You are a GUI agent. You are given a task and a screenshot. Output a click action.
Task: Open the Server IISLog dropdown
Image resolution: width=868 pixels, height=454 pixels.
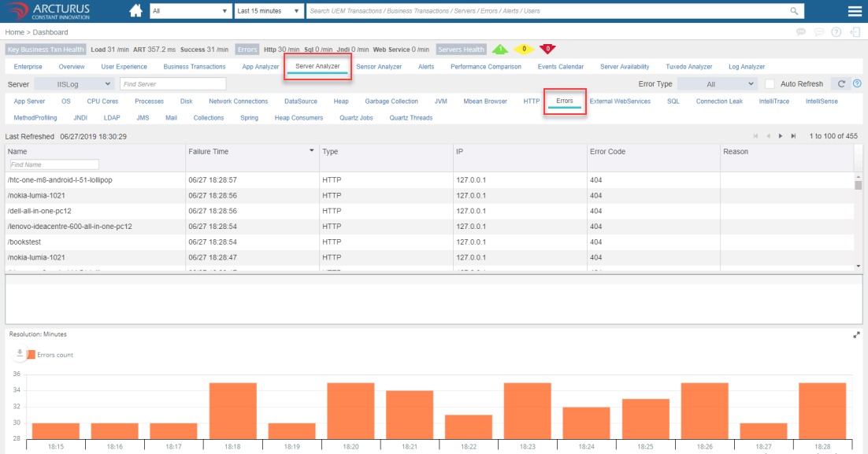(x=75, y=83)
